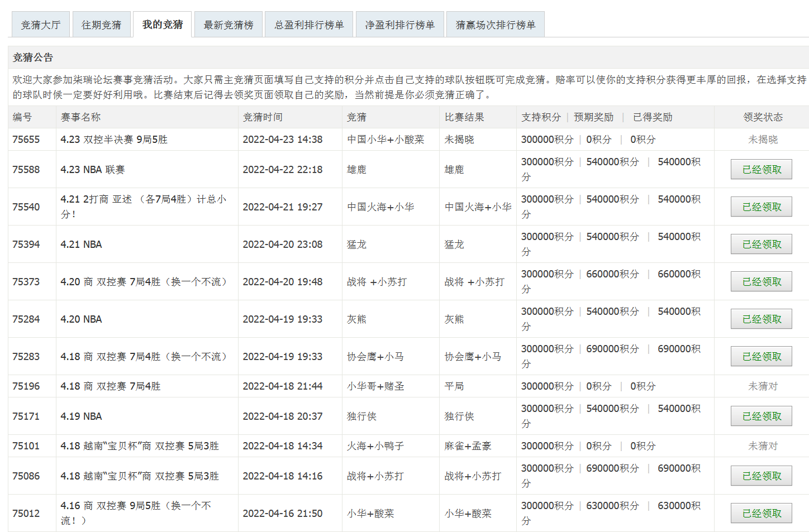The width and height of the screenshot is (809, 532).
Task: Switch to the 往期竞猜 tab
Action: point(101,25)
